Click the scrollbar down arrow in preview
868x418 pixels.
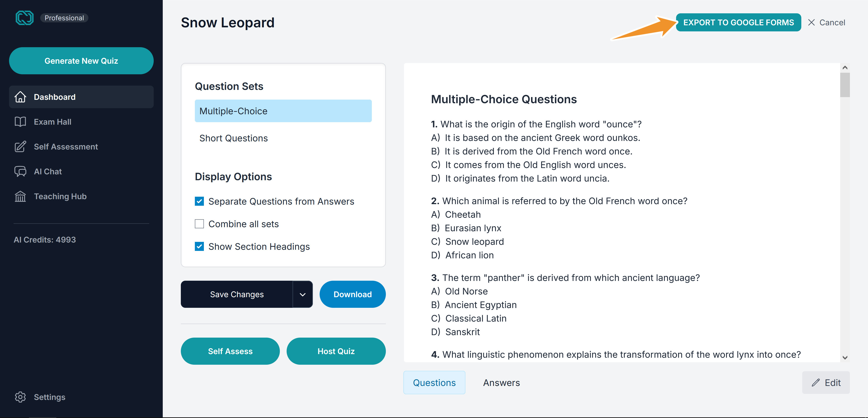pos(845,357)
